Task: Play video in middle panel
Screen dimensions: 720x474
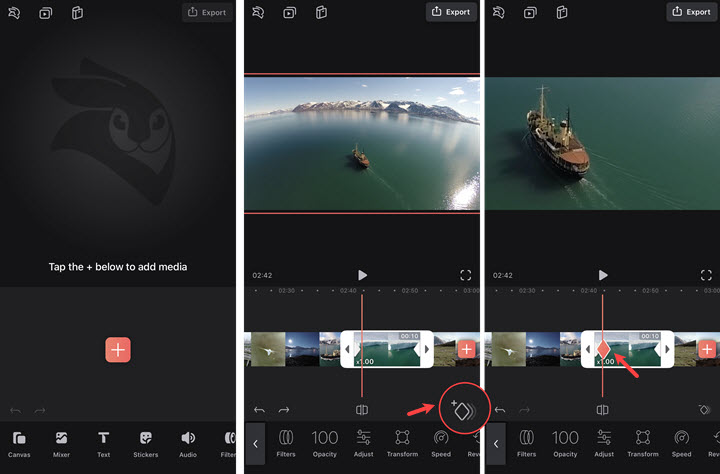Action: point(362,275)
